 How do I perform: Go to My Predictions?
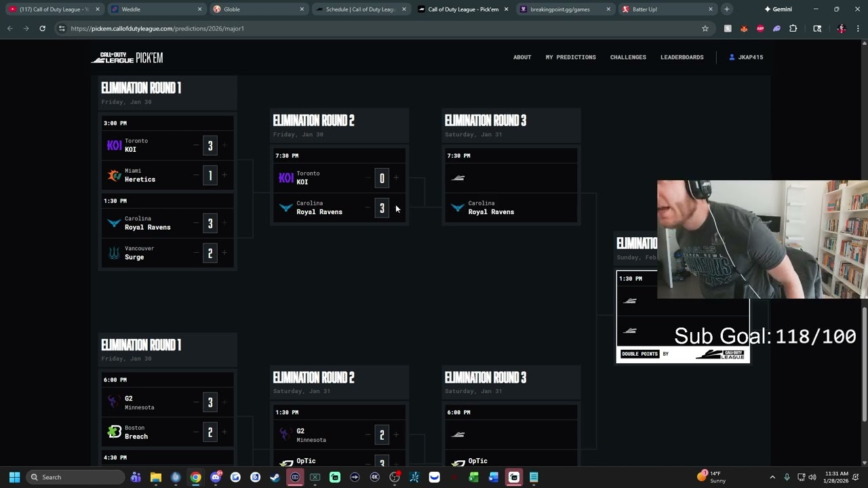click(571, 58)
